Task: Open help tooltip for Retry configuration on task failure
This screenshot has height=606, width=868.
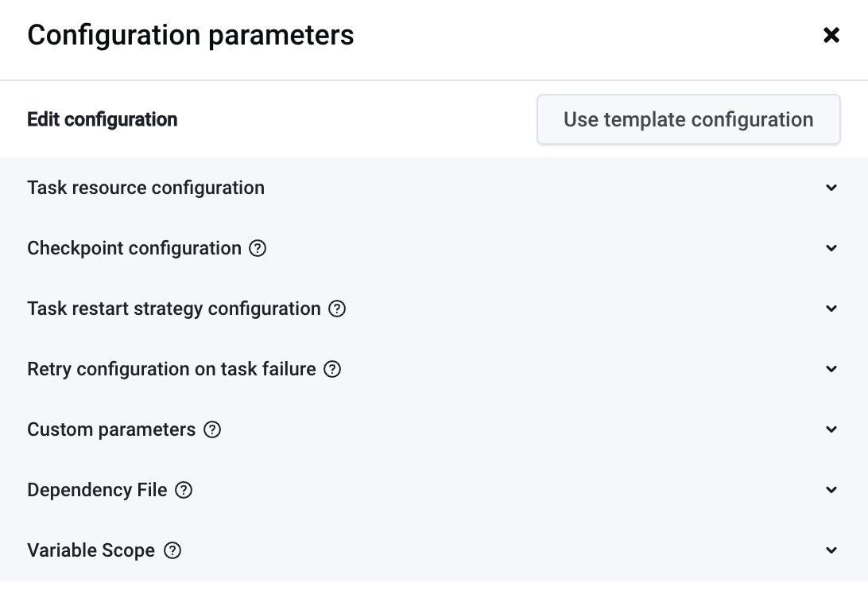Action: tap(332, 369)
